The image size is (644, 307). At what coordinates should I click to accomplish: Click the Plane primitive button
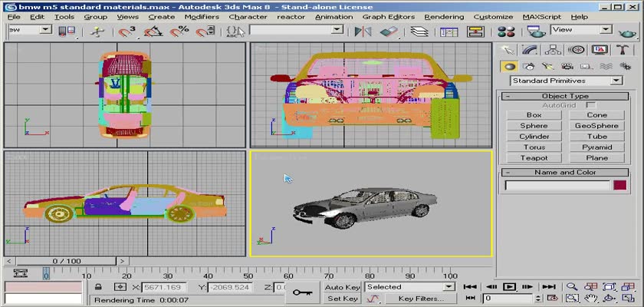(x=596, y=158)
